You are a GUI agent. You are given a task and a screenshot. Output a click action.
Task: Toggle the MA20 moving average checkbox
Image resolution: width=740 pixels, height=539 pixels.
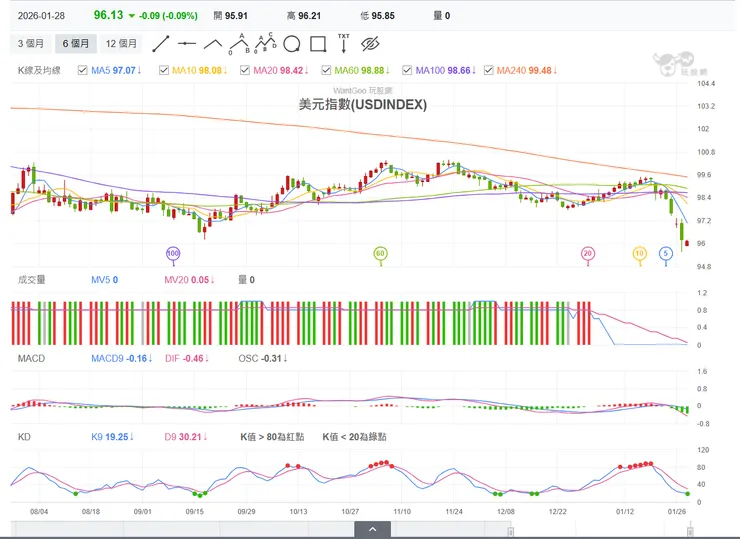pyautogui.click(x=246, y=70)
